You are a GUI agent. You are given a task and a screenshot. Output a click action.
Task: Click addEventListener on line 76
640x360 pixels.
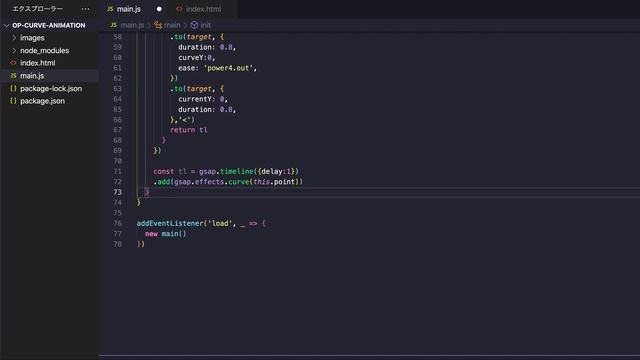point(170,223)
